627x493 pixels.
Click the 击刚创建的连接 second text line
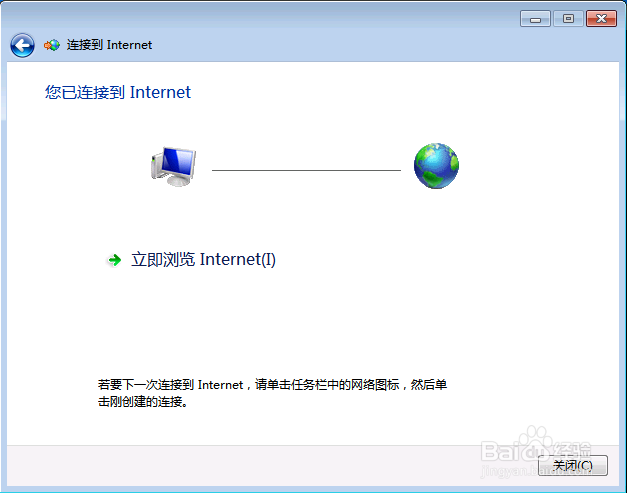[x=143, y=401]
